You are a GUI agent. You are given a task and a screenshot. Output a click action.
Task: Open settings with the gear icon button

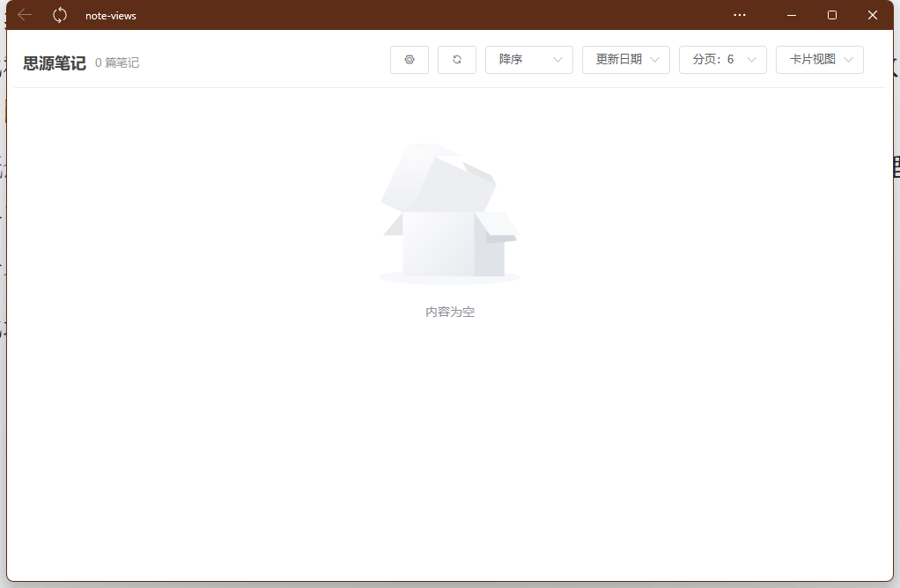(409, 60)
